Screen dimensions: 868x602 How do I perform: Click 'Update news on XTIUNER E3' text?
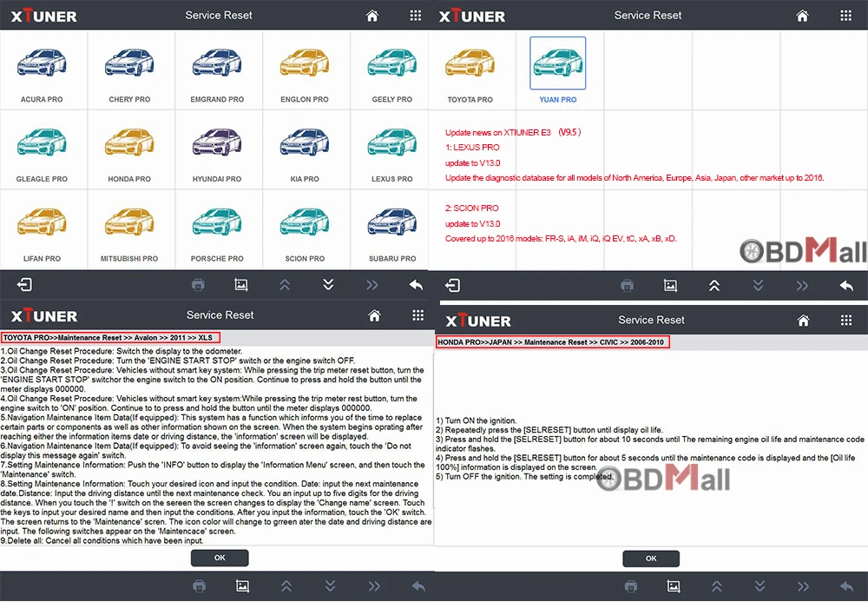pyautogui.click(x=498, y=132)
